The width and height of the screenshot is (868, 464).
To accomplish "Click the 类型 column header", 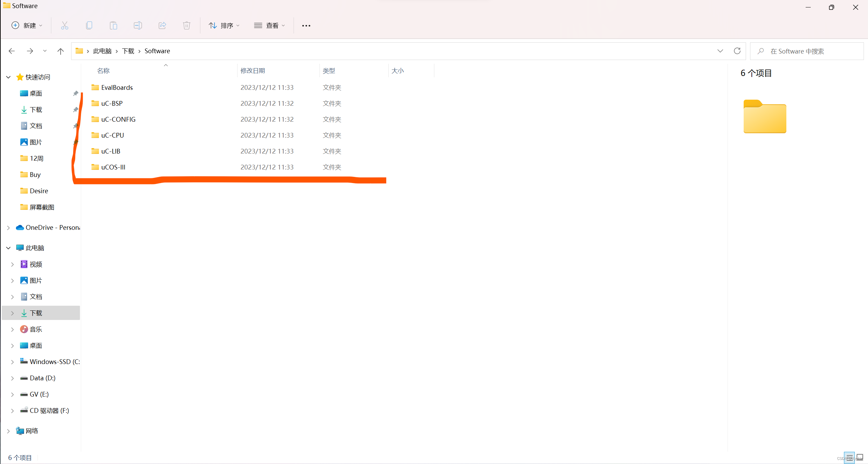I will coord(330,70).
